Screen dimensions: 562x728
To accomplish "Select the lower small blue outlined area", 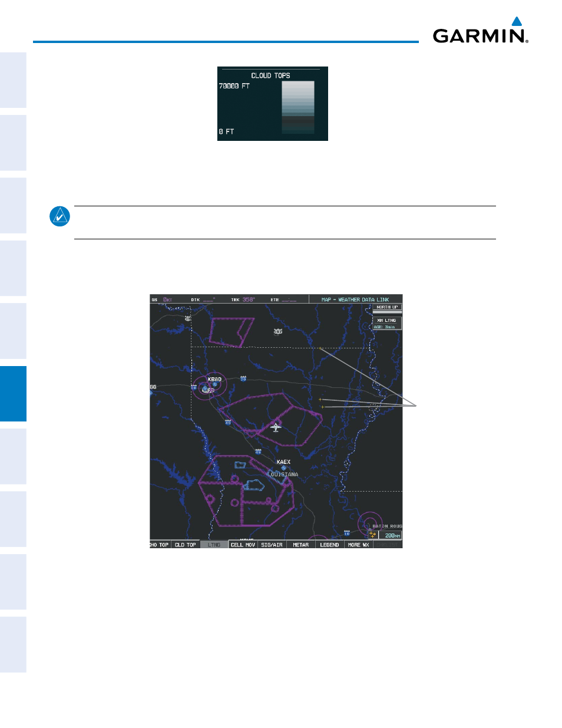I will pyautogui.click(x=254, y=485).
